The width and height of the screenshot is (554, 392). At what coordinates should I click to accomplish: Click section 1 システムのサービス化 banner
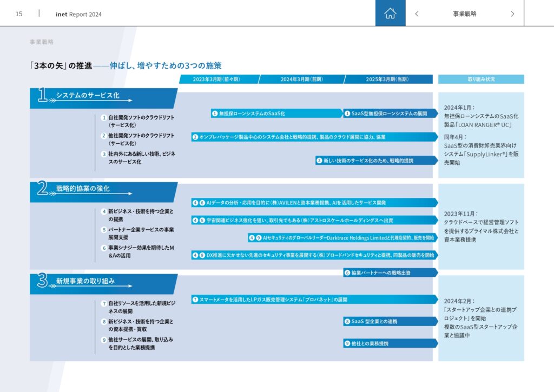[103, 98]
